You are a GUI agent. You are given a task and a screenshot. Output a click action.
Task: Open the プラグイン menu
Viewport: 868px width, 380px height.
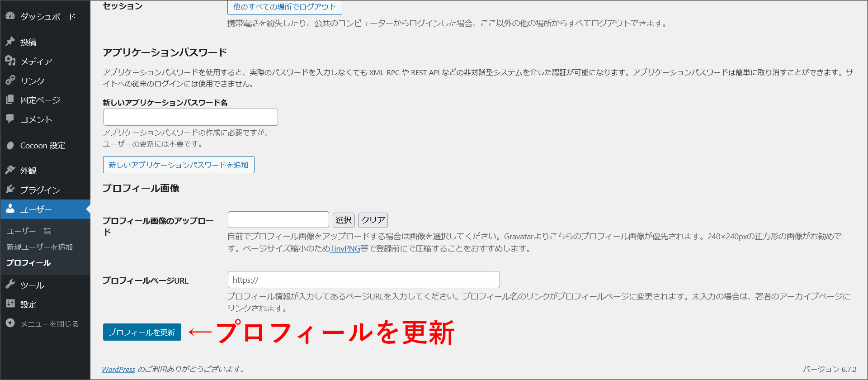click(45, 190)
